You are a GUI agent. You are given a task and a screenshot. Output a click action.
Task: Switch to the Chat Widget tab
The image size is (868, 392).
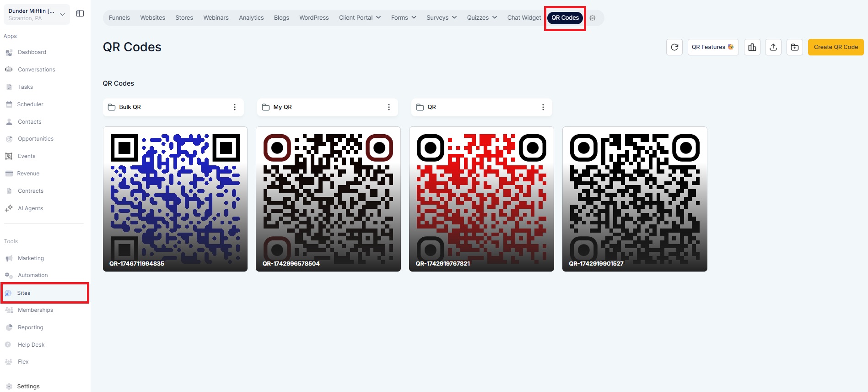[524, 18]
